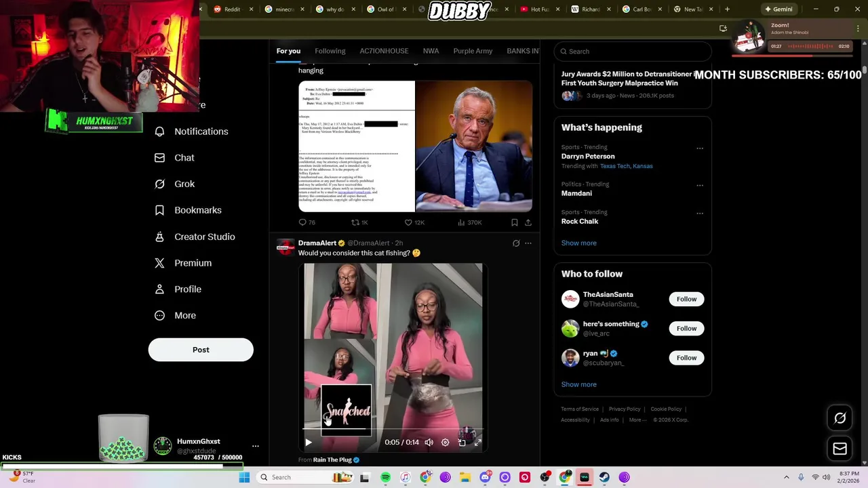This screenshot has height=488, width=868.
Task: View analytics showing 370K views
Action: (x=469, y=222)
